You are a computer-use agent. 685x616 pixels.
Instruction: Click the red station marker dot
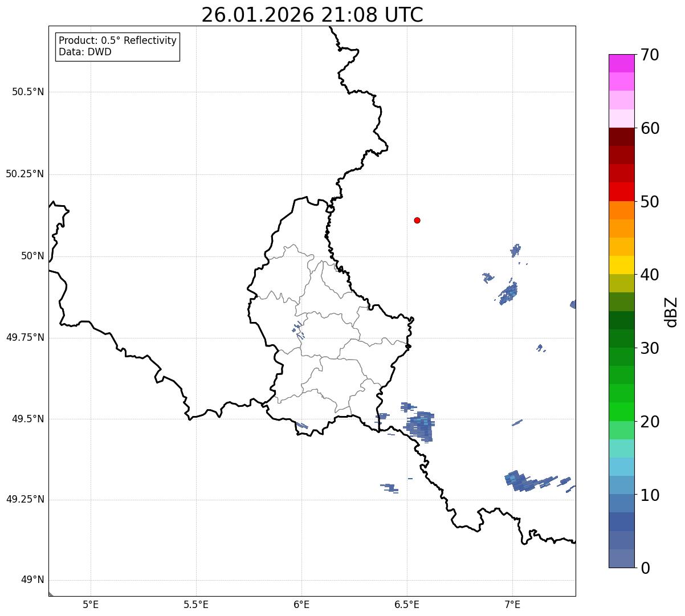point(417,220)
